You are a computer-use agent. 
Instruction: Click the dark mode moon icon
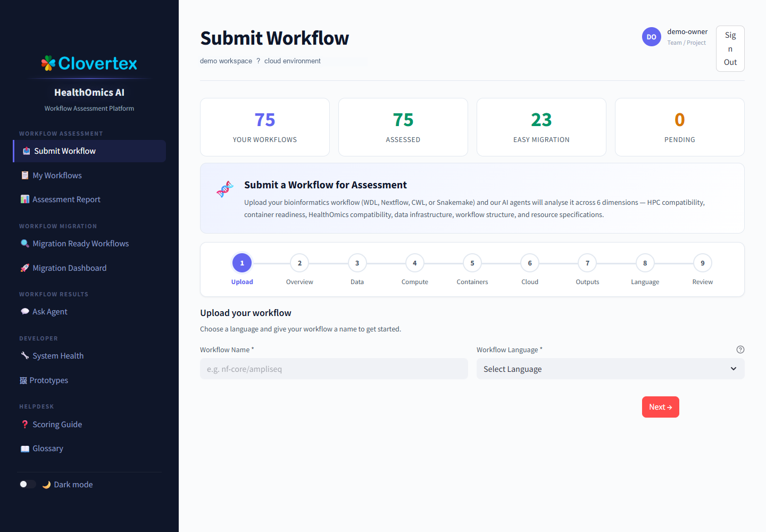(x=46, y=485)
